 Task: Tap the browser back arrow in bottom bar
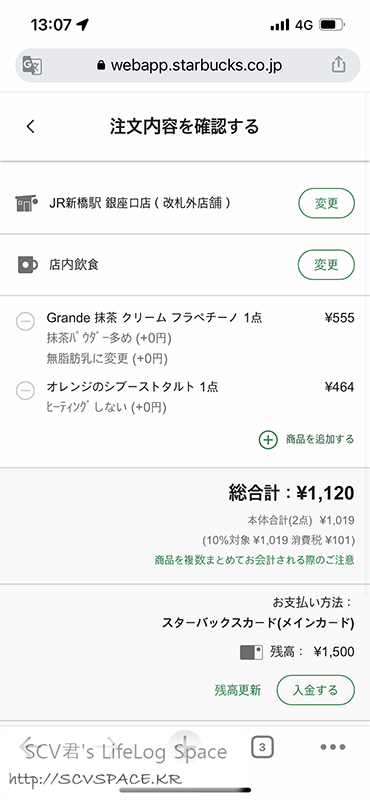(28, 746)
